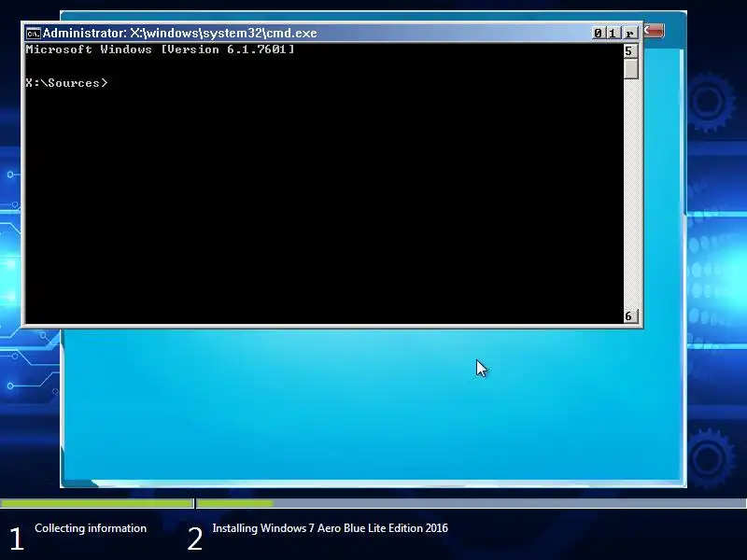Click the cmd.exe window title bar text
The width and height of the screenshot is (747, 560).
[x=179, y=33]
